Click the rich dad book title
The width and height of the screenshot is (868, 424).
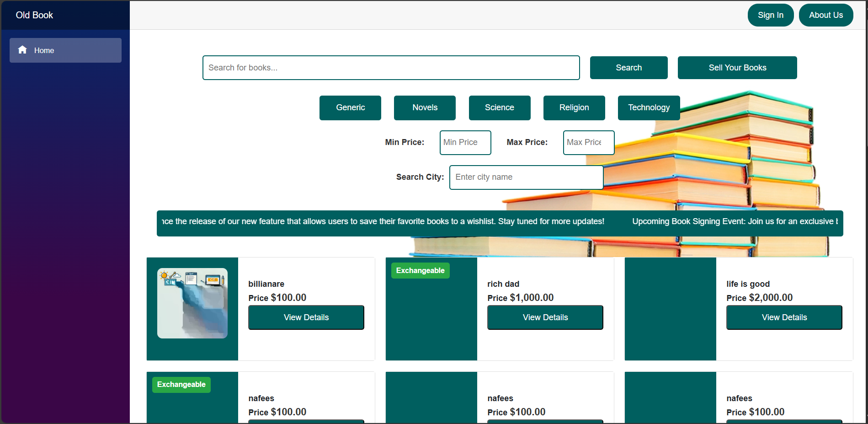click(503, 284)
